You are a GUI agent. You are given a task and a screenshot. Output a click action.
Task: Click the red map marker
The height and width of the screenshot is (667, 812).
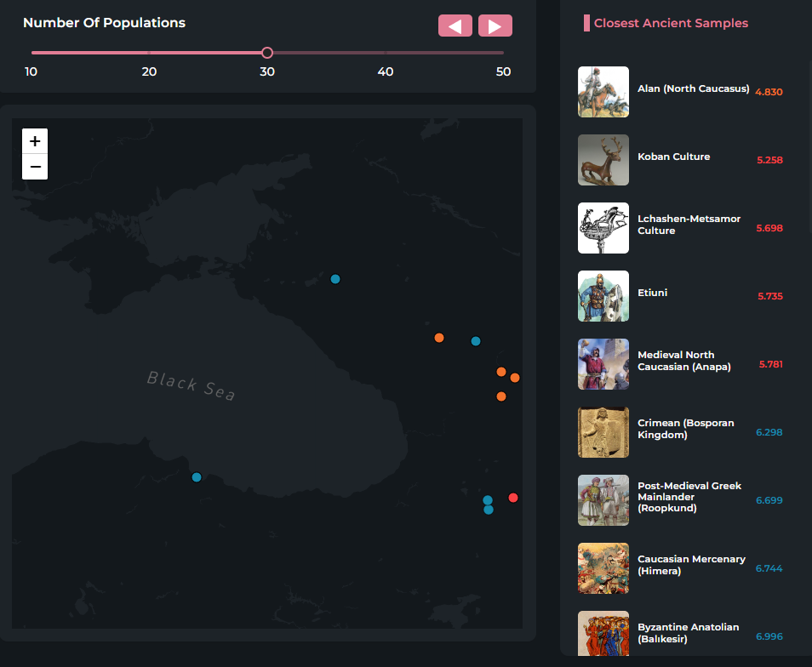pyautogui.click(x=513, y=498)
